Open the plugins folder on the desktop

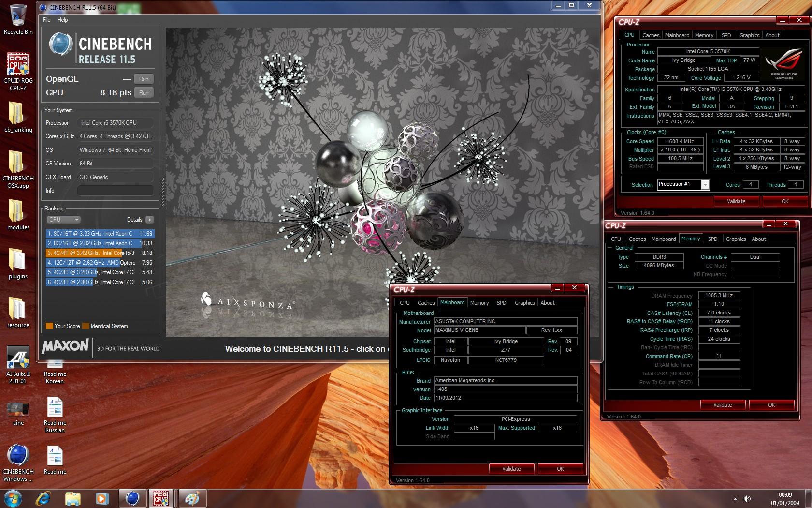click(18, 264)
